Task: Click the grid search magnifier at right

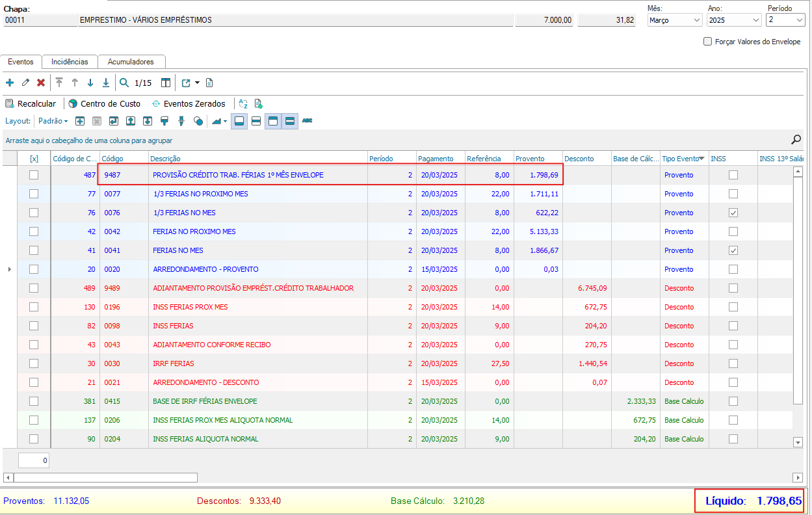Action: (796, 139)
